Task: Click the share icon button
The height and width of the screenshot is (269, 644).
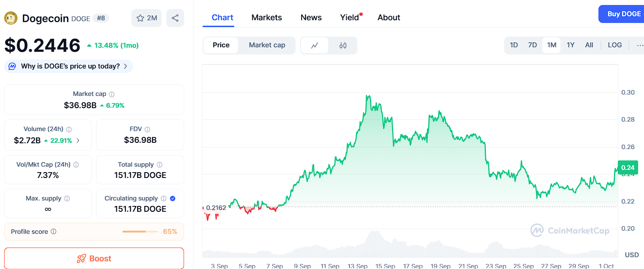Action: tap(175, 18)
